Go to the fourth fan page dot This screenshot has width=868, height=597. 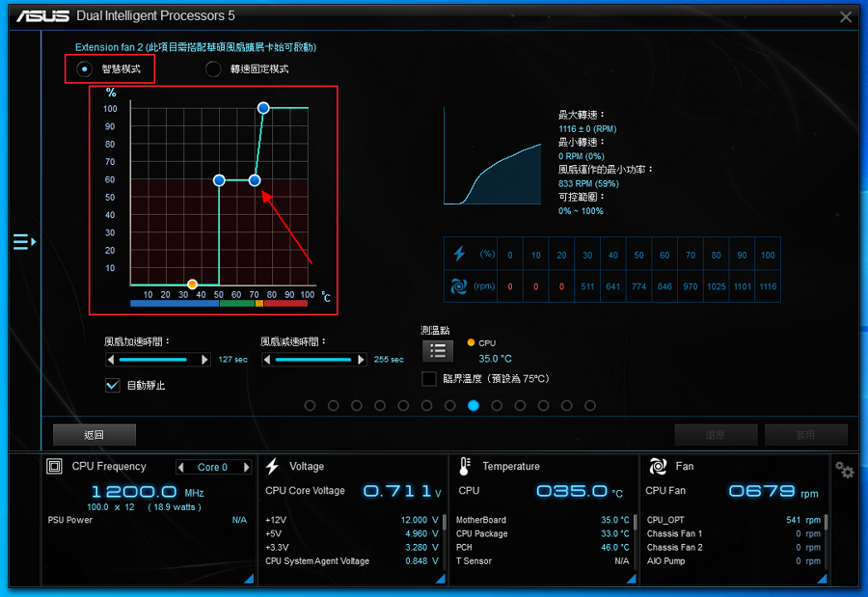380,405
